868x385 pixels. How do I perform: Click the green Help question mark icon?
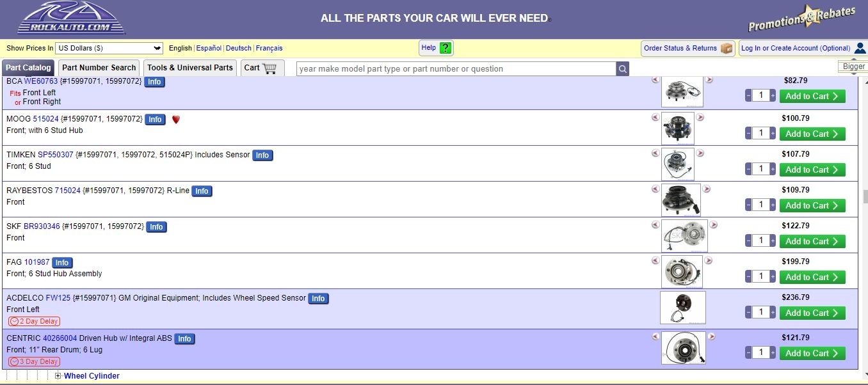tap(446, 48)
